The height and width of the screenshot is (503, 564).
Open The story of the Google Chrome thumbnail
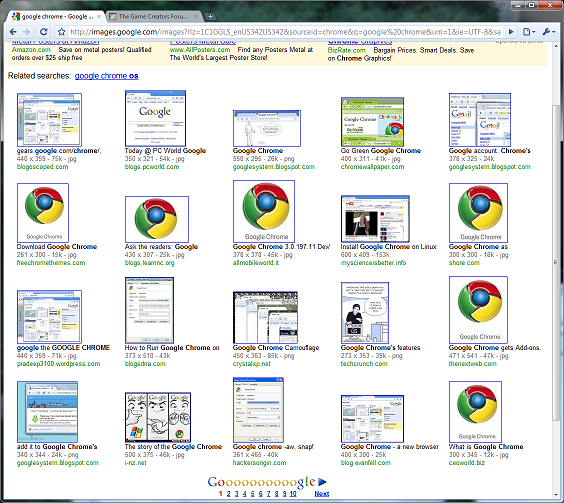[x=158, y=417]
